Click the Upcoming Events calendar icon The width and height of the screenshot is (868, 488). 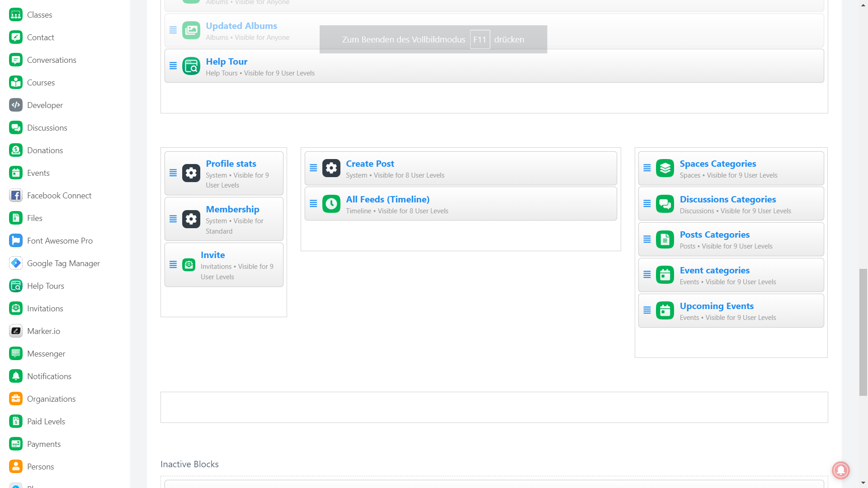(x=665, y=311)
